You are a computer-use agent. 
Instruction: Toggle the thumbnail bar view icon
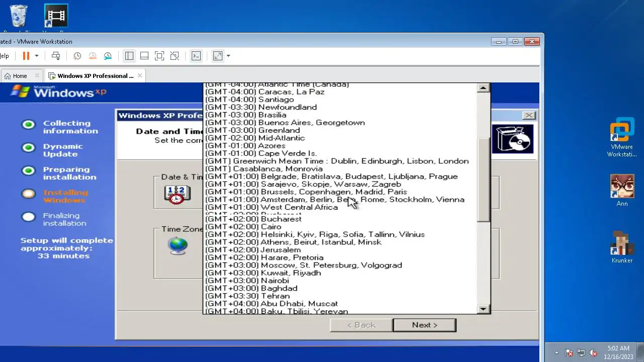click(144, 56)
